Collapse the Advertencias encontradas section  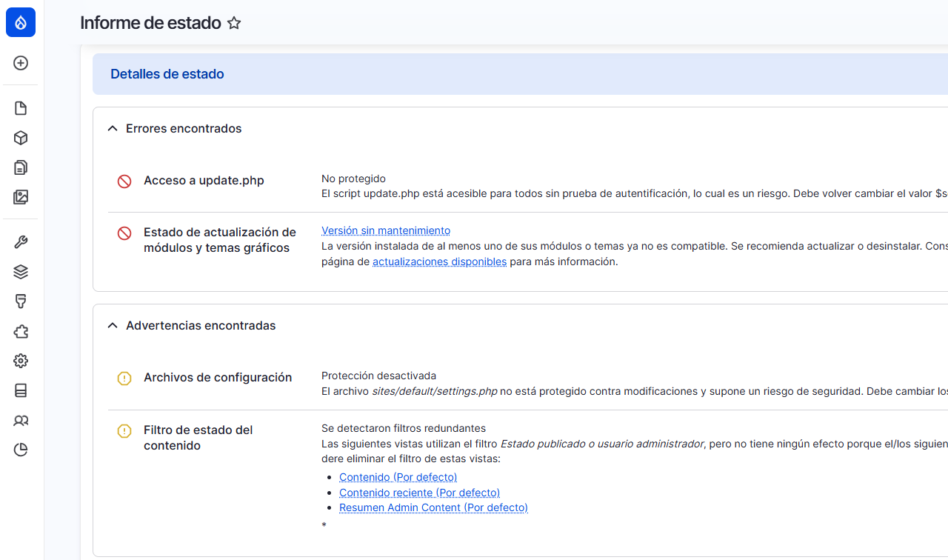coord(112,324)
